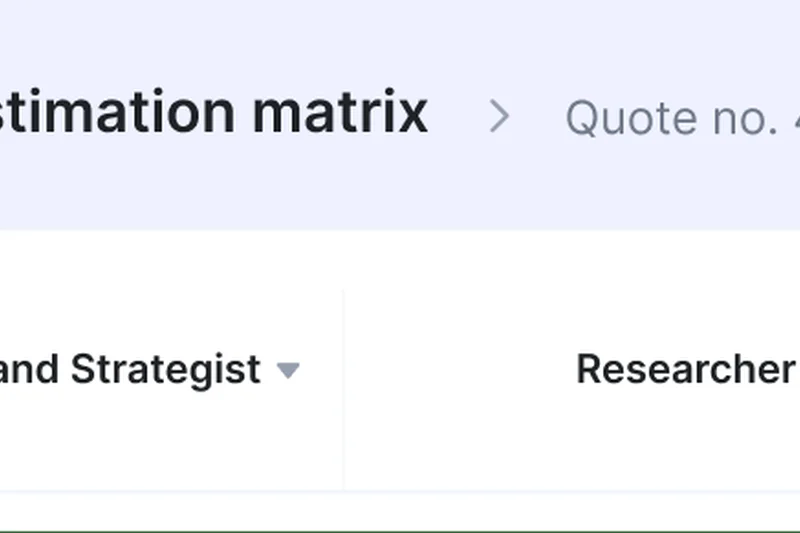Viewport: 800px width, 533px height.
Task: Click the empty area below Strategist label
Action: pos(150,440)
